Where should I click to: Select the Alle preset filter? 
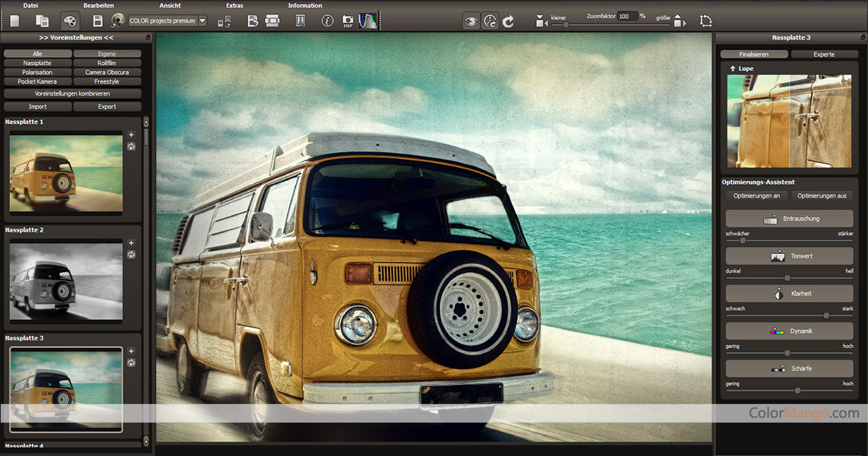point(38,54)
